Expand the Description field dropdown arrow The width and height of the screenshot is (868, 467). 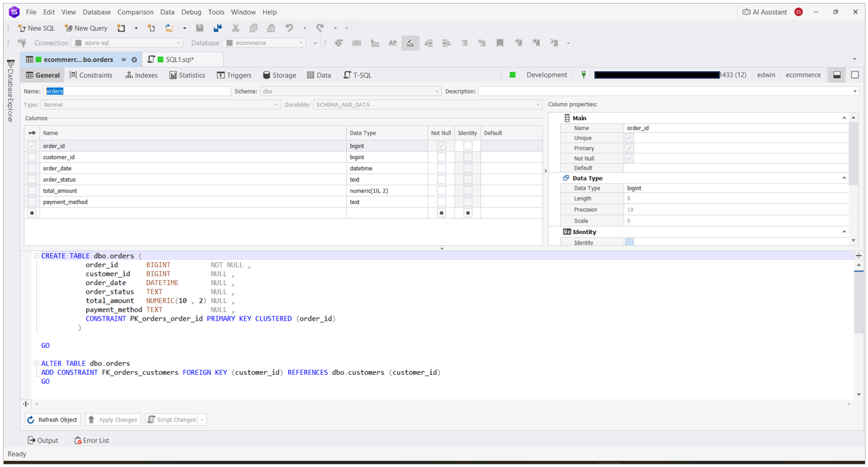click(854, 91)
